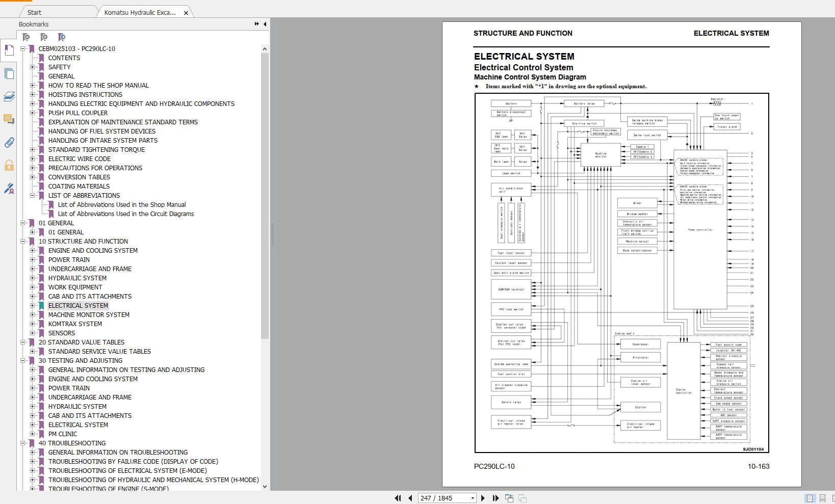The width and height of the screenshot is (835, 504).
Task: Switch to the Start tab
Action: pos(35,12)
